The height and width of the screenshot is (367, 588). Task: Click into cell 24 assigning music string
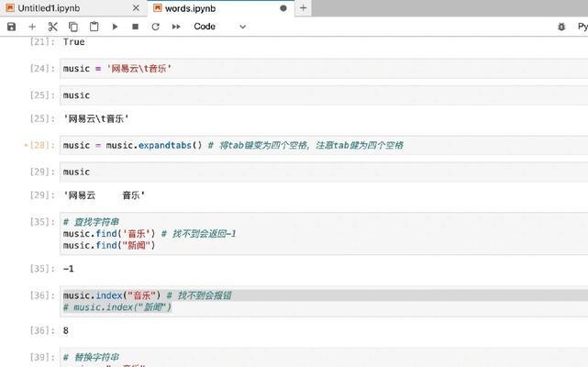click(324, 69)
